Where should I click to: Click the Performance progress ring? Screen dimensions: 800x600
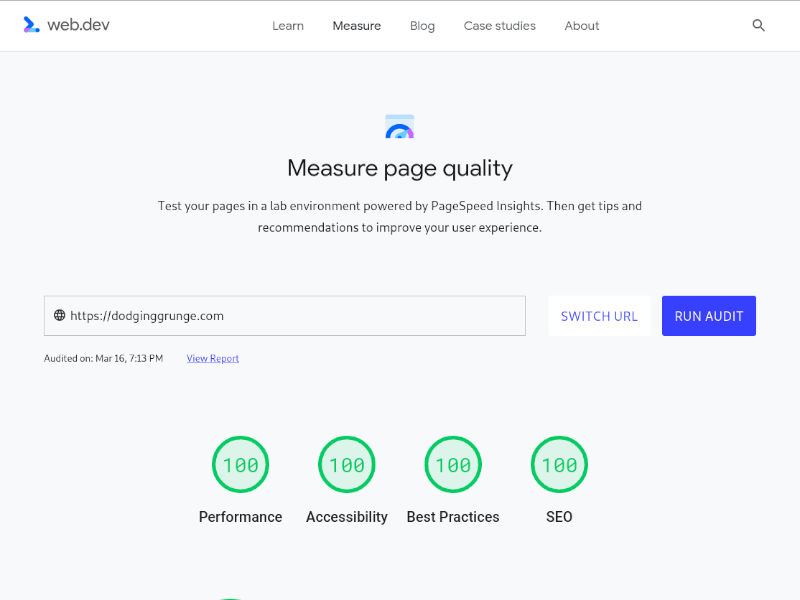240,464
